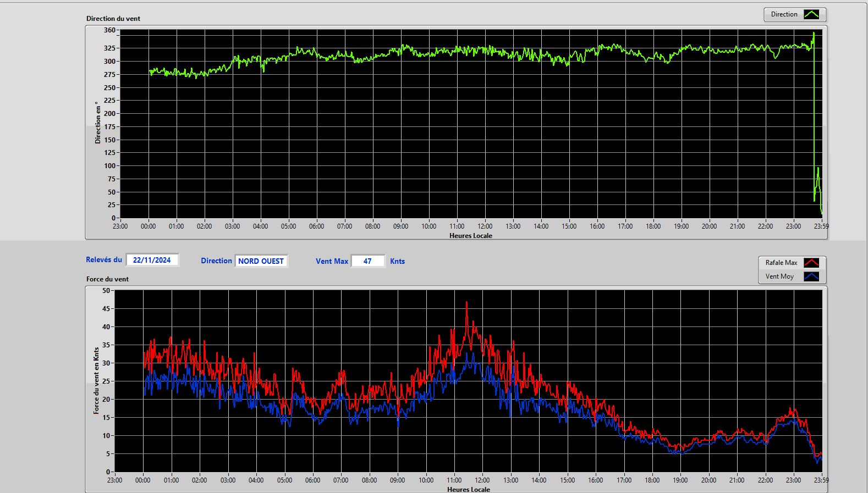Click the 12:00 tick on direction chart

[x=485, y=226]
